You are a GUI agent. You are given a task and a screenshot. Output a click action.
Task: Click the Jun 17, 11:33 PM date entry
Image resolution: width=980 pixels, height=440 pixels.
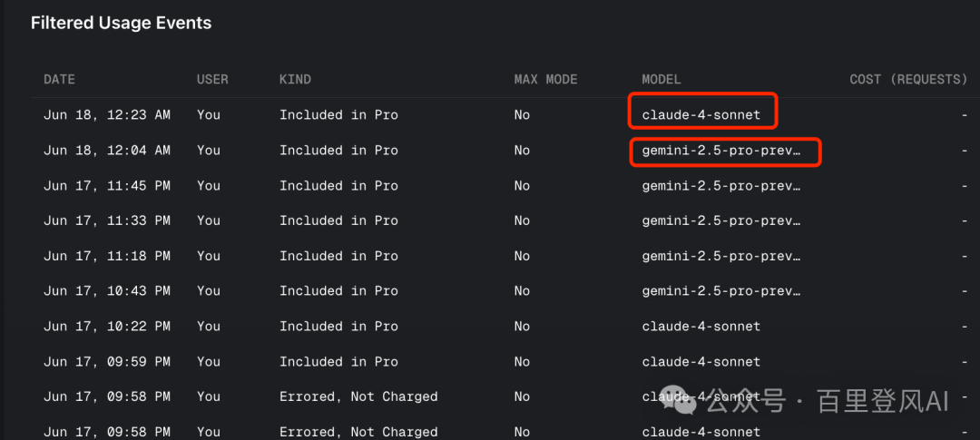[x=107, y=220]
